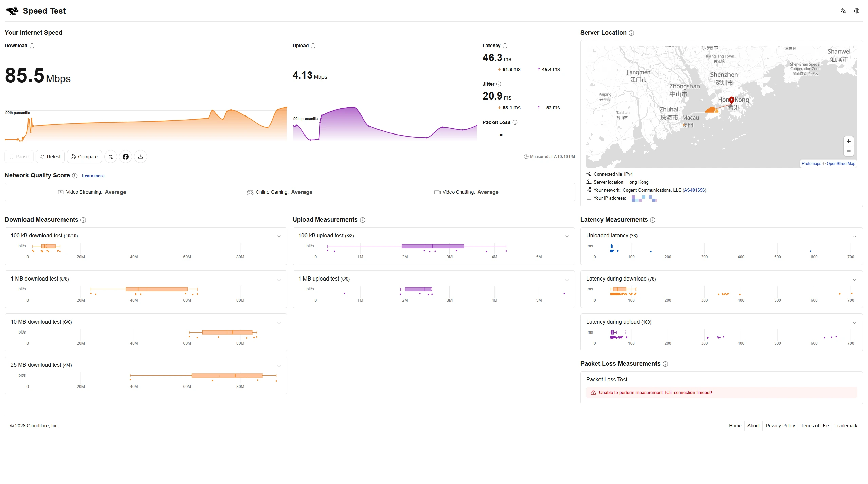868x484 pixels.
Task: Open the Terms of Use link
Action: pos(815,426)
